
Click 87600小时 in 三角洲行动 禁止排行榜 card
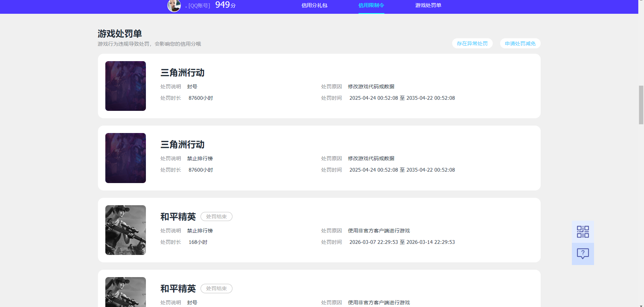[201, 170]
